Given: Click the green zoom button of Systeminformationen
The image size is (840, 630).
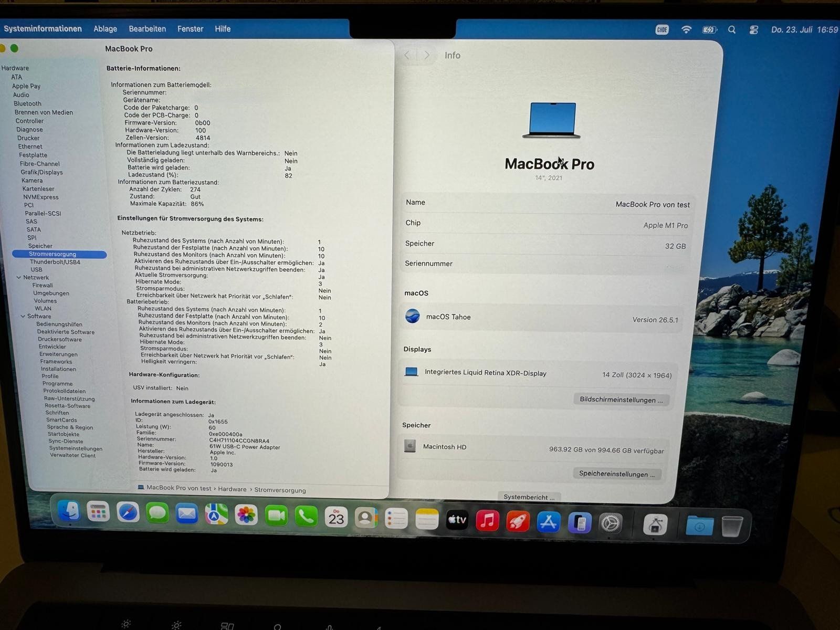Looking at the screenshot, I should [x=14, y=48].
